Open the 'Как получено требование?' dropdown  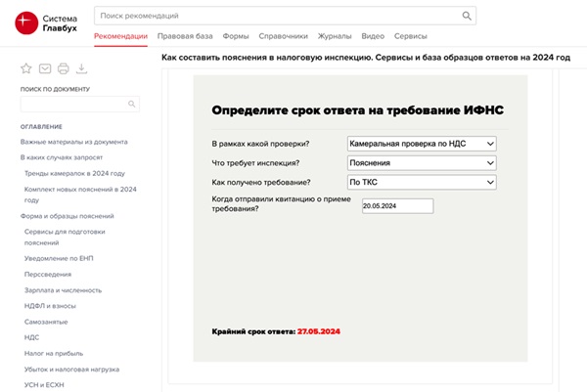pyautogui.click(x=422, y=182)
